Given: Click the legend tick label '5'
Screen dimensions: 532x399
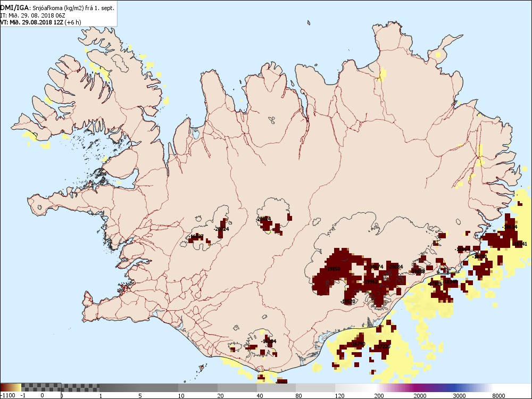Looking at the screenshot, I should (x=140, y=396).
